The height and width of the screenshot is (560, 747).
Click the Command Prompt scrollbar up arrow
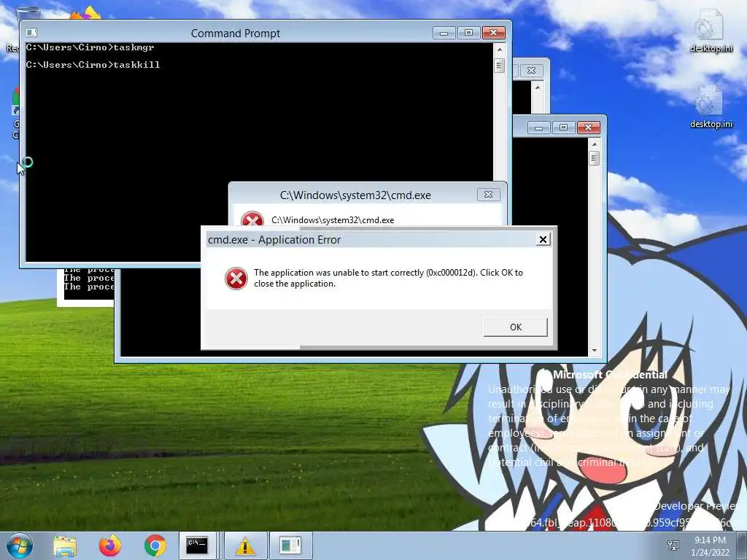[x=499, y=49]
